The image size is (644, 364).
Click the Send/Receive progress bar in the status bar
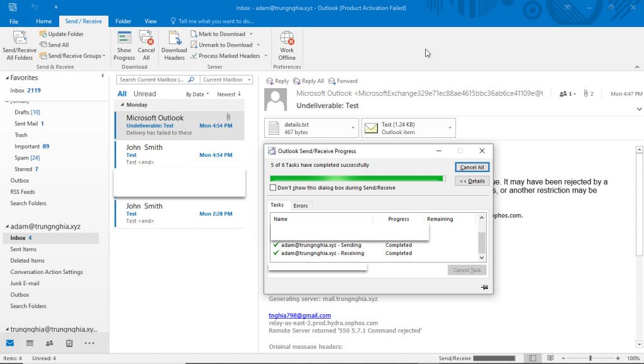(x=494, y=358)
